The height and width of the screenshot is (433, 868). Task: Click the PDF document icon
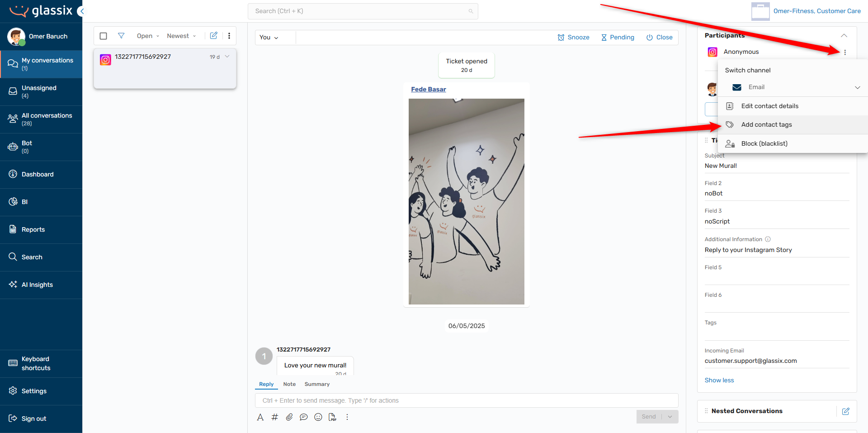(333, 417)
